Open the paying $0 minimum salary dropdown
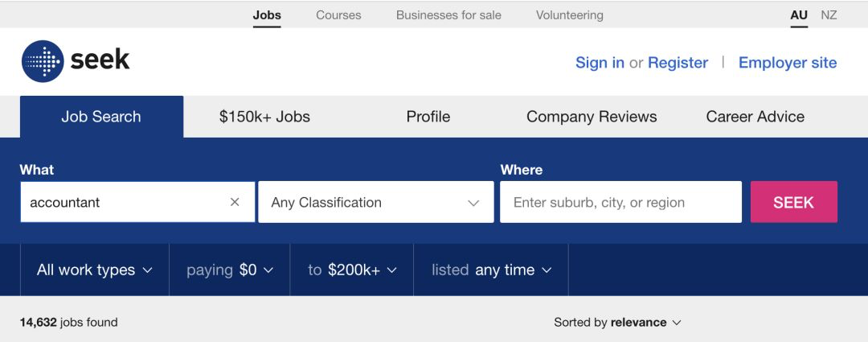868x342 pixels. [230, 270]
